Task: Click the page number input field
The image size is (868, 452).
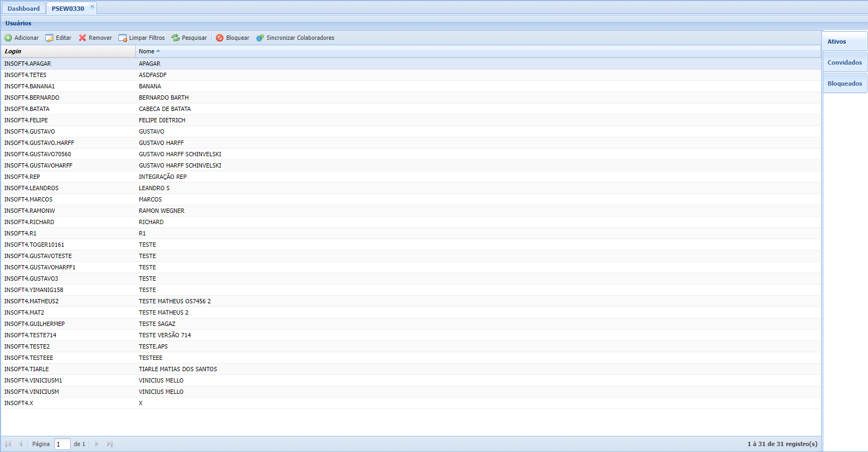Action: (62, 444)
